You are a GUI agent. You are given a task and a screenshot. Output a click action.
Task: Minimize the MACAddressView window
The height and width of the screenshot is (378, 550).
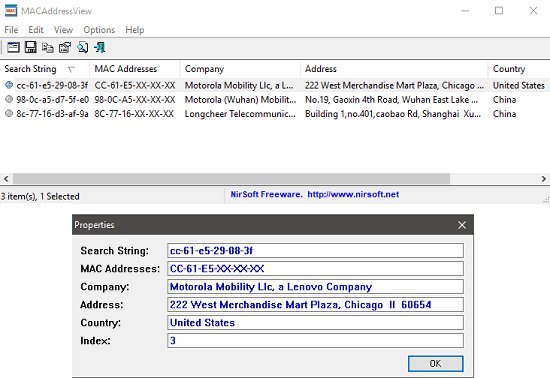click(465, 11)
